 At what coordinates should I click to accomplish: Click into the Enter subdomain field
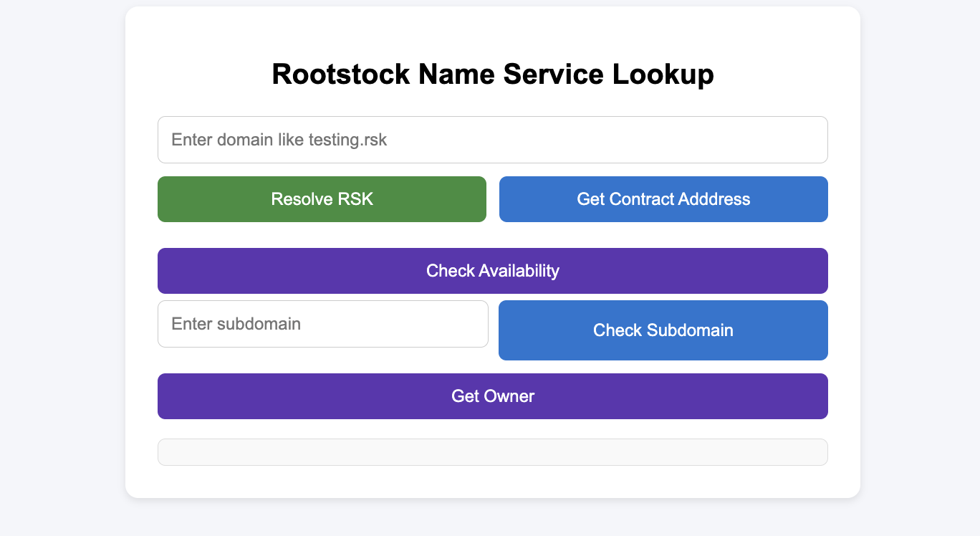pyautogui.click(x=322, y=324)
